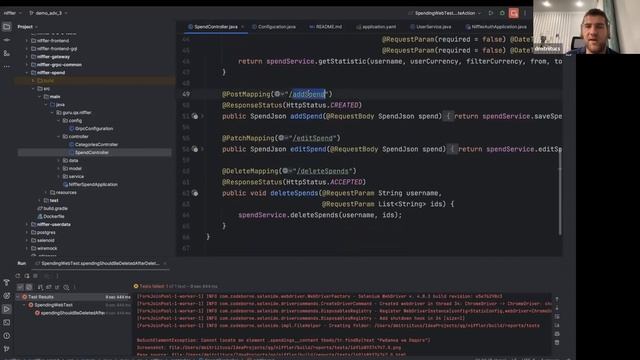Toggle show ignored tests filter
640x360 pixels.
coord(29,287)
